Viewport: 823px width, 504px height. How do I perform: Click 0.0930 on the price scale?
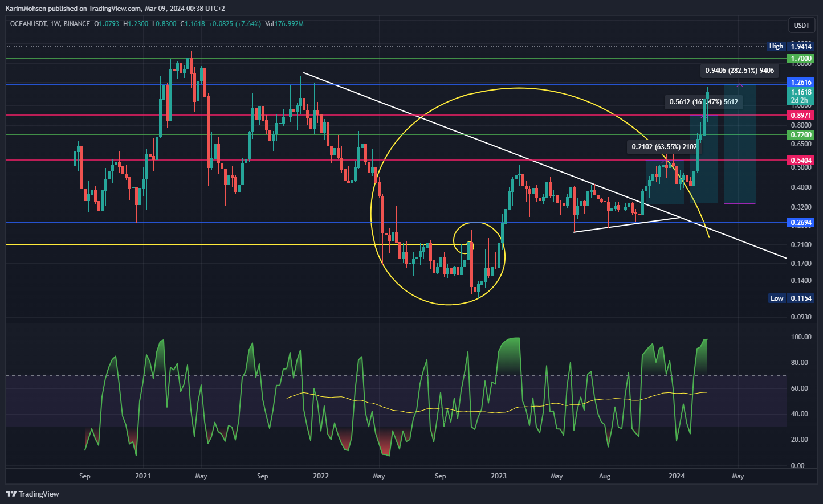click(801, 317)
